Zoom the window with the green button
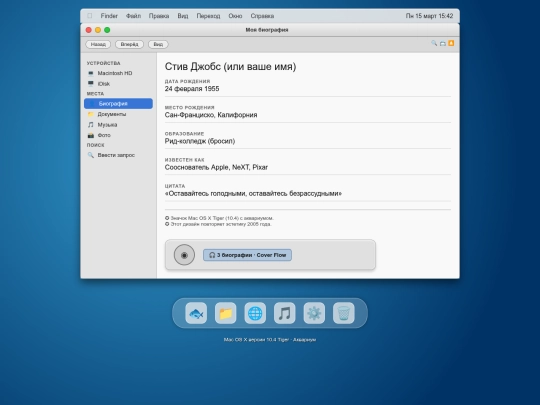The image size is (540, 405). [107, 30]
